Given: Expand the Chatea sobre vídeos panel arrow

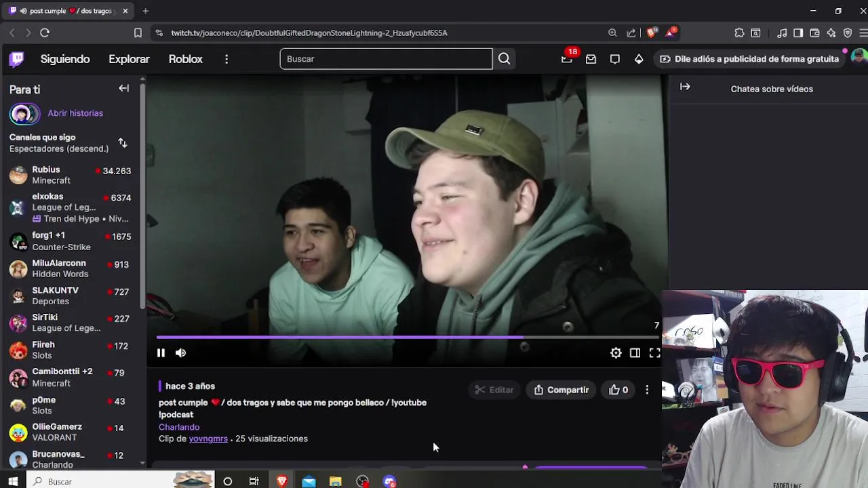Looking at the screenshot, I should tap(685, 87).
